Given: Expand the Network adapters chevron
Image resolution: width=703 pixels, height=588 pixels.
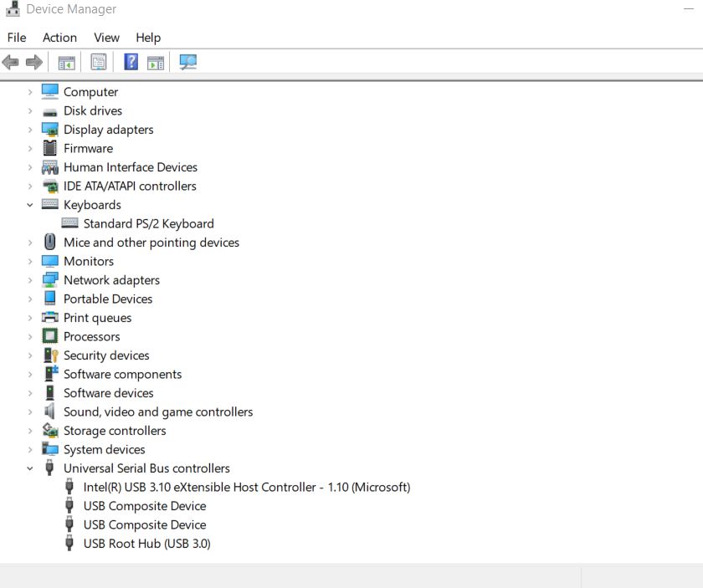Looking at the screenshot, I should 30,280.
